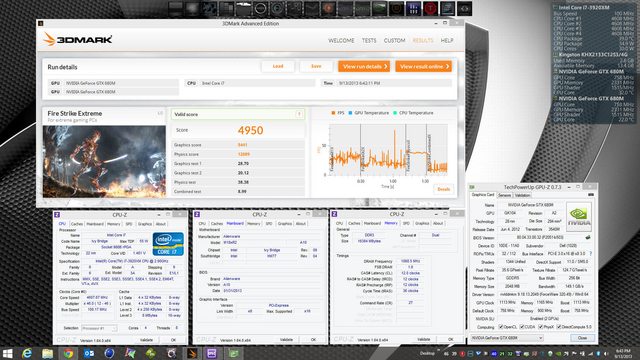Open Internet Explorer from the taskbar
The width and height of the screenshot is (640, 360).
click(x=27, y=353)
